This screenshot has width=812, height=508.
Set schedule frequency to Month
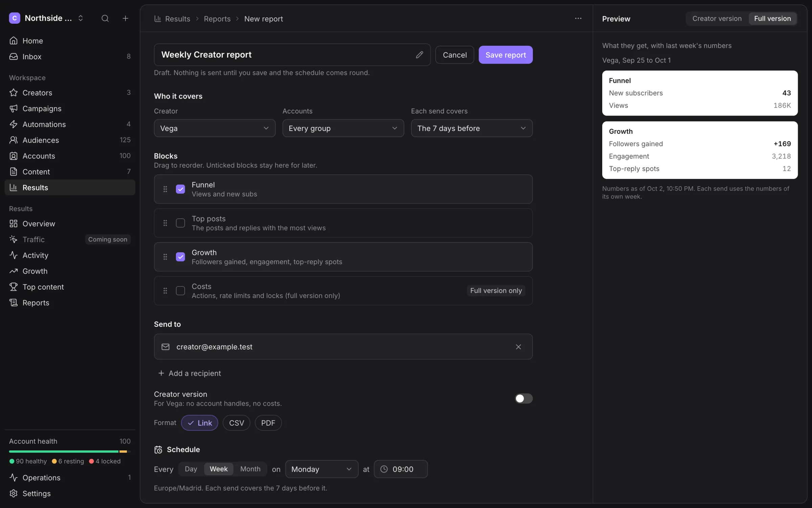(250, 469)
